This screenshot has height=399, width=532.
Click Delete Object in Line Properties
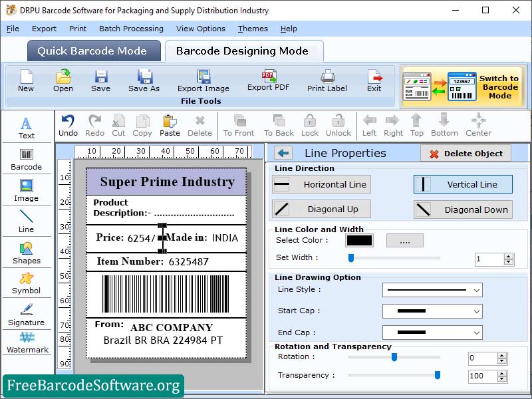tap(465, 153)
